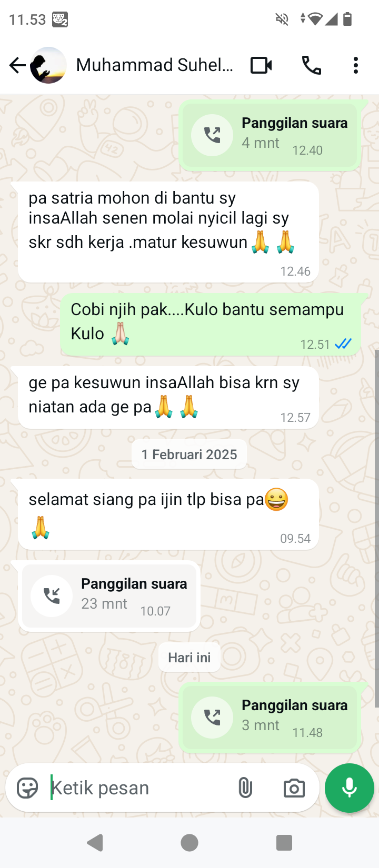Click the chat scrollbar on the right edge
Image resolution: width=379 pixels, height=868 pixels.
coord(376,529)
